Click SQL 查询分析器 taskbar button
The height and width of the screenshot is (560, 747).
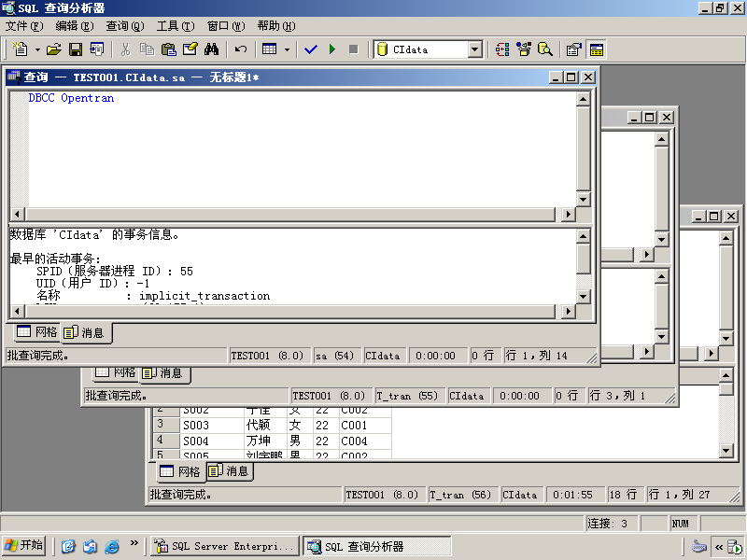tap(376, 546)
